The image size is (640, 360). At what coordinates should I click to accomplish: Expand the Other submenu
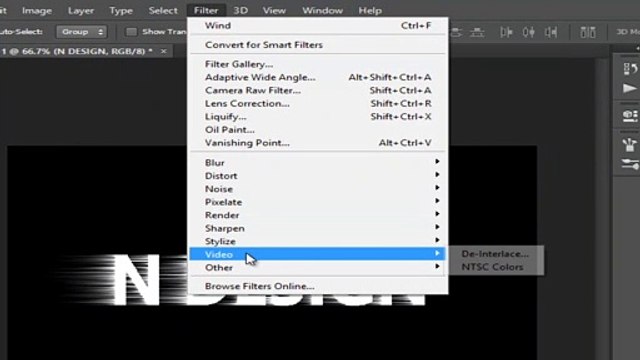[x=318, y=268]
